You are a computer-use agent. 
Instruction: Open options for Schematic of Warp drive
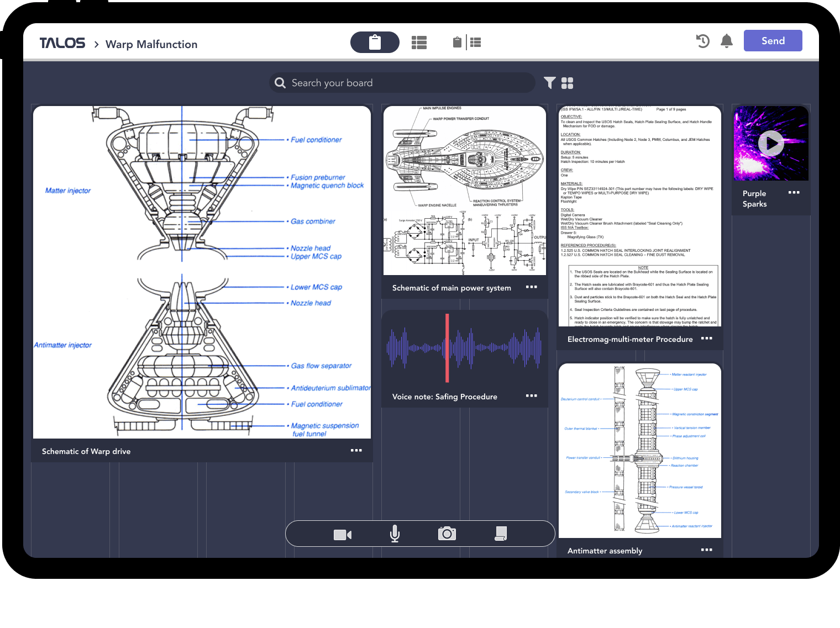click(356, 451)
